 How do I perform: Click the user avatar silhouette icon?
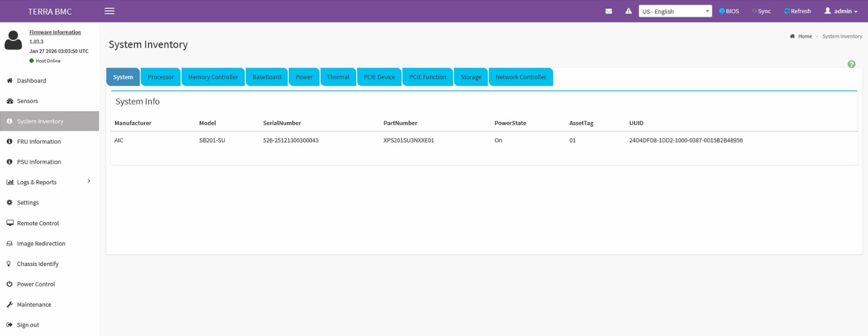click(x=13, y=40)
